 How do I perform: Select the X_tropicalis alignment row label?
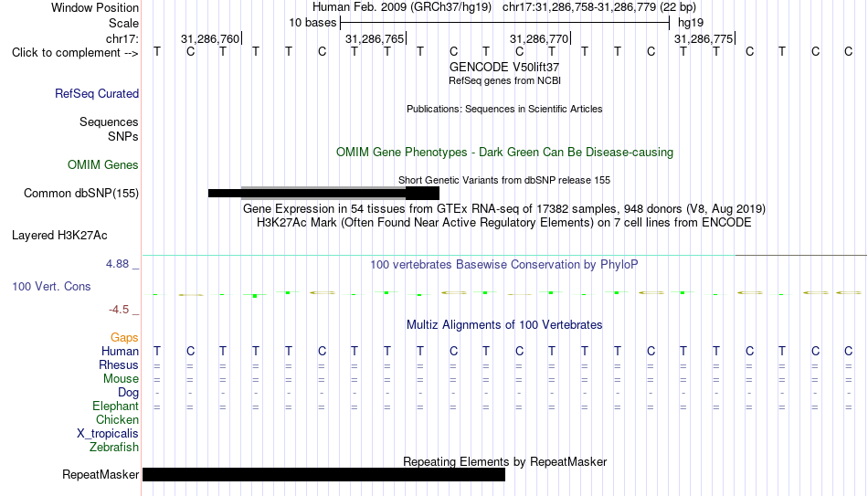pyautogui.click(x=108, y=434)
